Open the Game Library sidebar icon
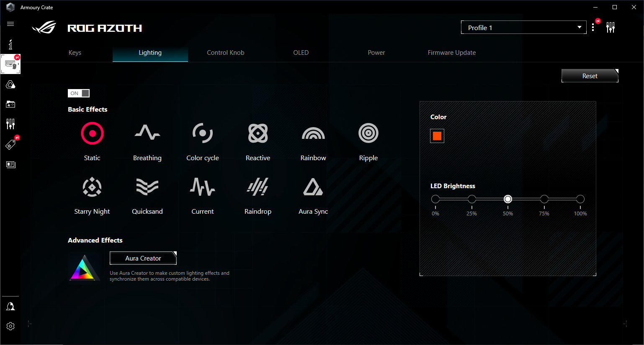Image resolution: width=644 pixels, height=345 pixels. [10, 104]
